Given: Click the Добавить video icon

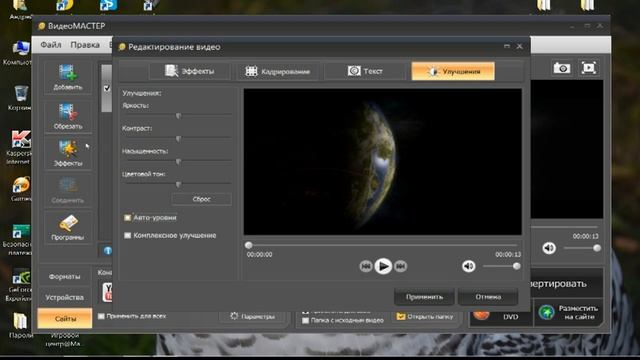Looking at the screenshot, I should [68, 78].
